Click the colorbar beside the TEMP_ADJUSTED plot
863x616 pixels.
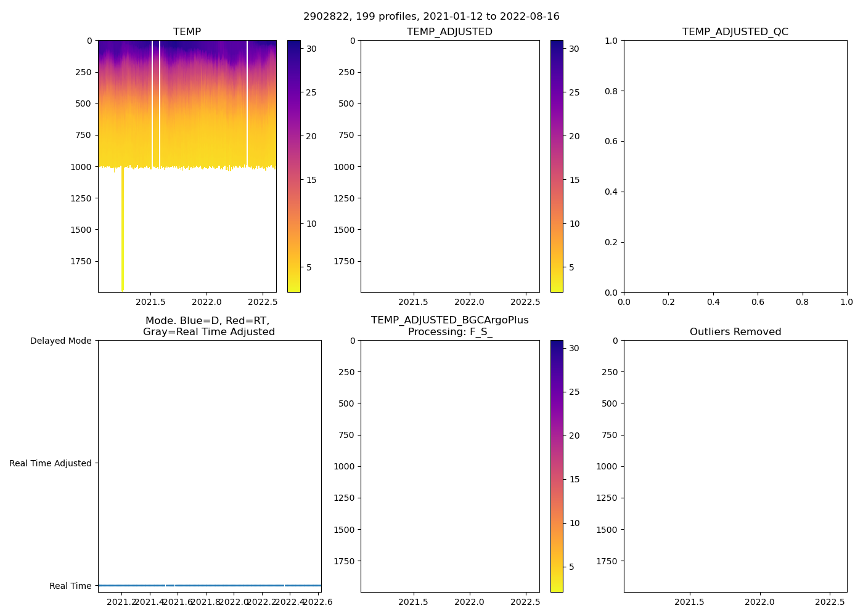click(557, 166)
